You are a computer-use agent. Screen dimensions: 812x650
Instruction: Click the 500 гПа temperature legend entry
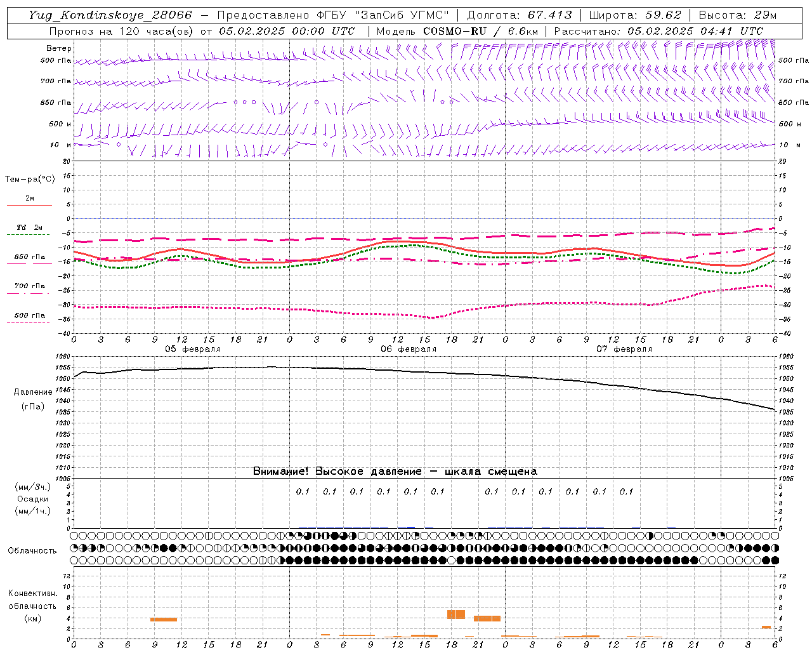coord(30,318)
